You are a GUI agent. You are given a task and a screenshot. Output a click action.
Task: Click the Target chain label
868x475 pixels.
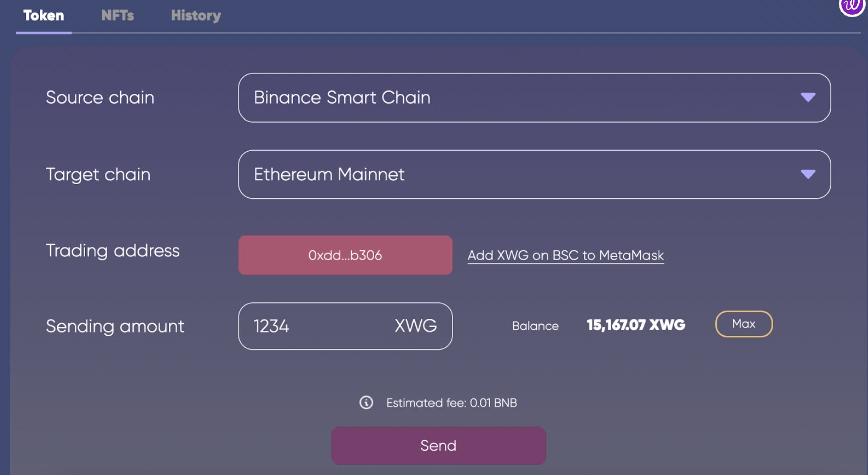98,174
